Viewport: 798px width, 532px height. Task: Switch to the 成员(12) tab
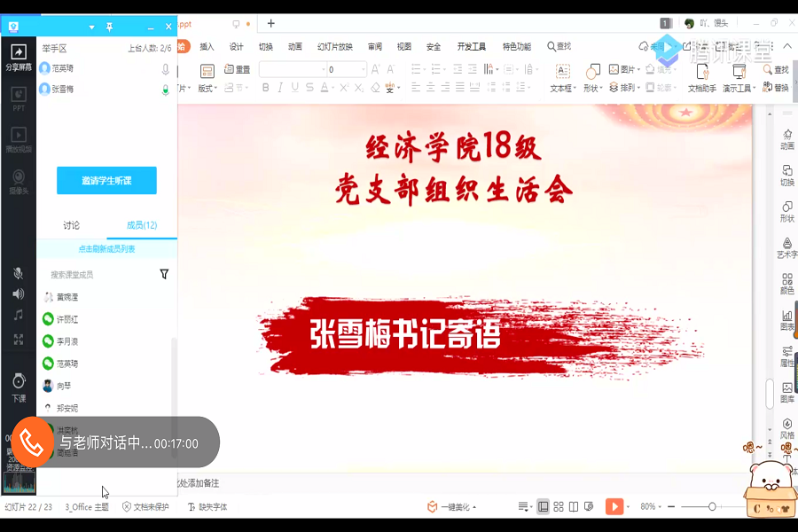[x=142, y=225]
